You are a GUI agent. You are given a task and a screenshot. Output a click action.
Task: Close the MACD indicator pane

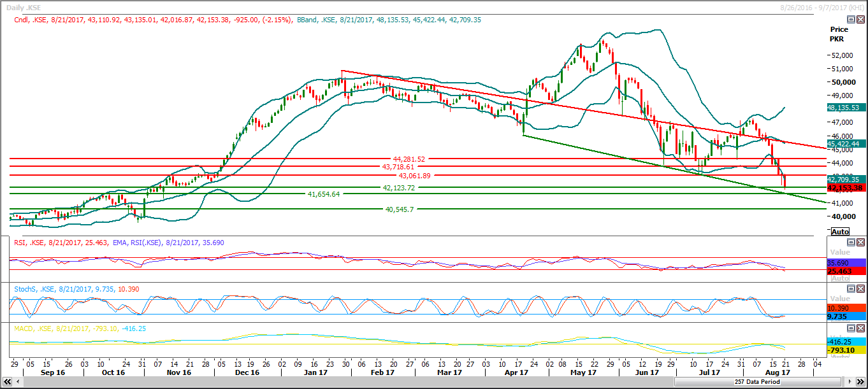click(860, 329)
